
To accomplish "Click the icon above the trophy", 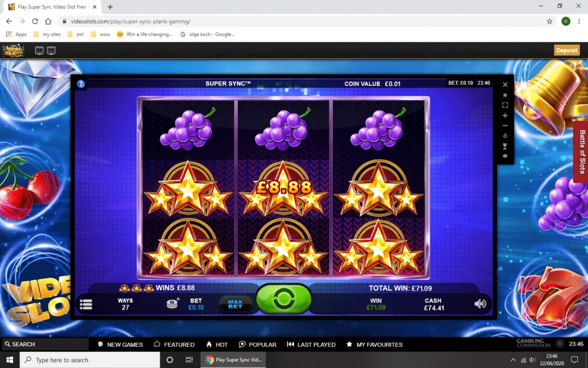I will pyautogui.click(x=505, y=136).
